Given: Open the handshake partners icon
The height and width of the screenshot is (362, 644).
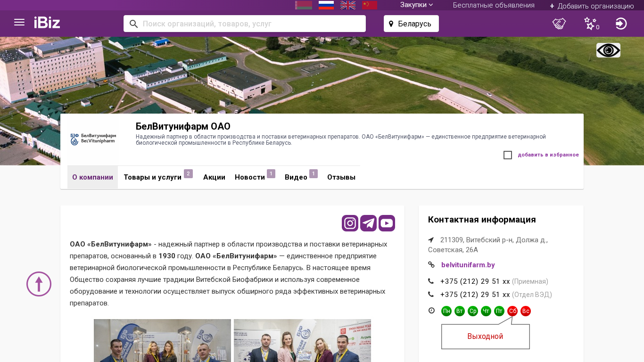Looking at the screenshot, I should pyautogui.click(x=559, y=24).
